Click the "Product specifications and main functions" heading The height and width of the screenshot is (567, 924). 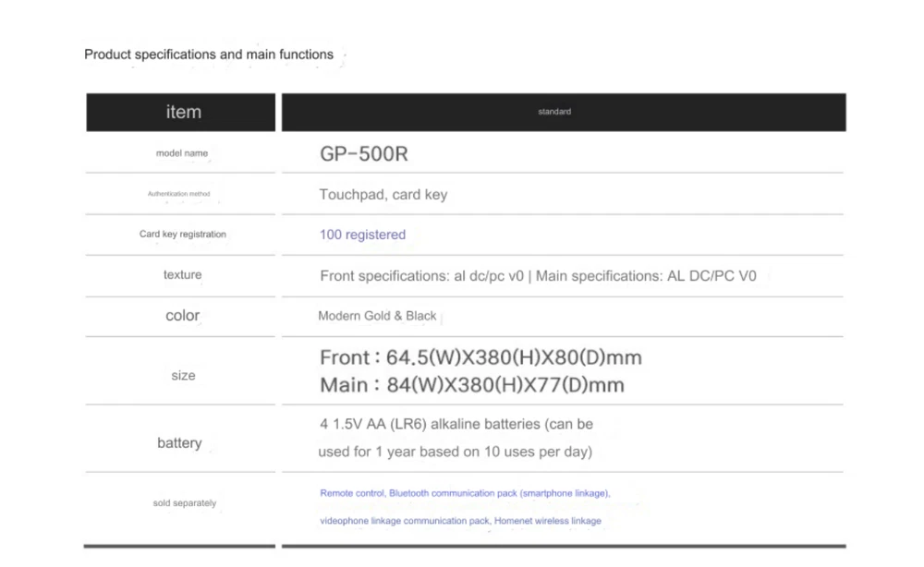point(209,54)
